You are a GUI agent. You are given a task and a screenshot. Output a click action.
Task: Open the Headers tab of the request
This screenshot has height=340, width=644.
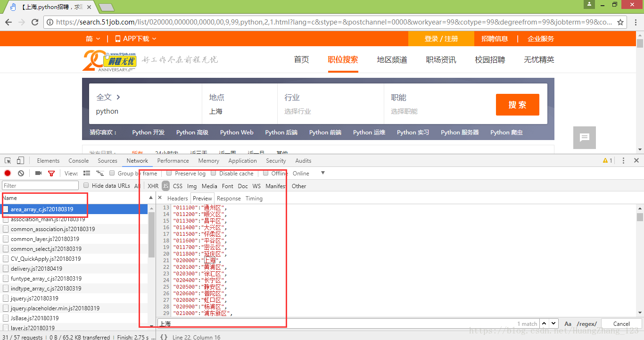pos(178,199)
